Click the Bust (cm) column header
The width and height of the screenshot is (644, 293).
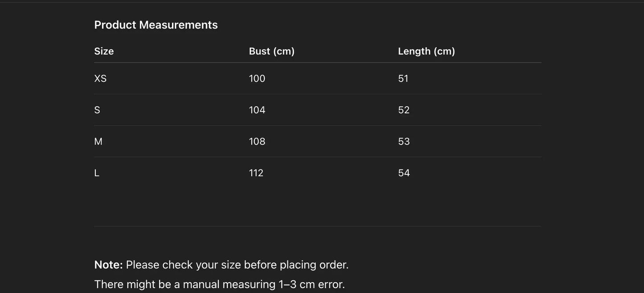coord(272,51)
